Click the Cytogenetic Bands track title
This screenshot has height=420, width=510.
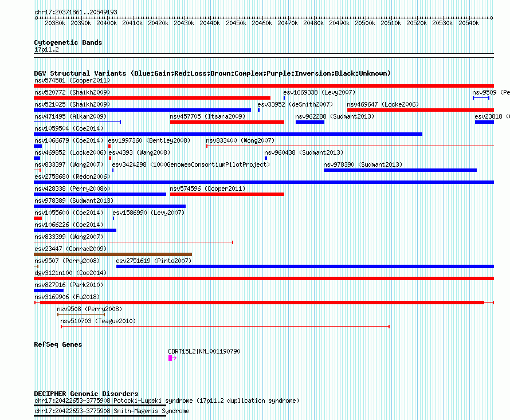[68, 42]
